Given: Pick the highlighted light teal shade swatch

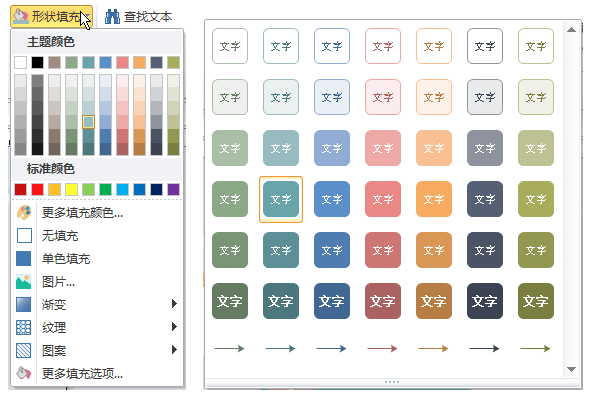Looking at the screenshot, I should [x=88, y=122].
